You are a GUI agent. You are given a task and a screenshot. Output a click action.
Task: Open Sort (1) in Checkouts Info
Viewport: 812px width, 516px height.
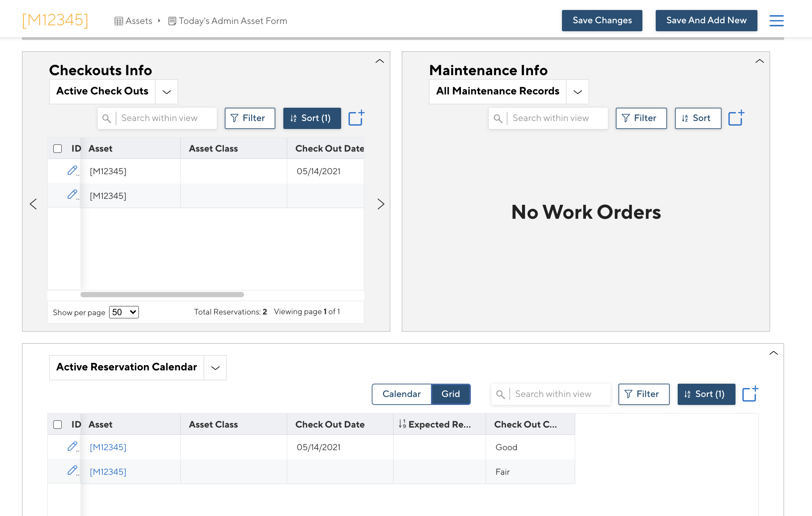[312, 118]
